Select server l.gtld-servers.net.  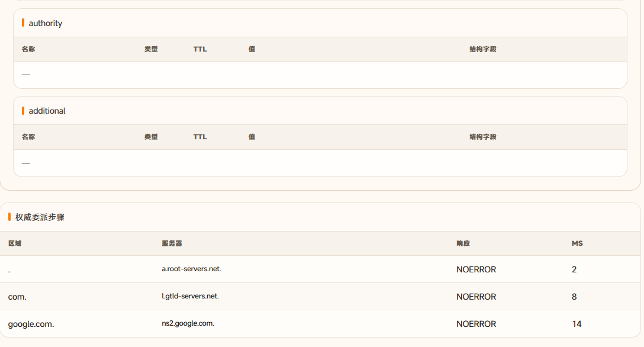coord(190,296)
